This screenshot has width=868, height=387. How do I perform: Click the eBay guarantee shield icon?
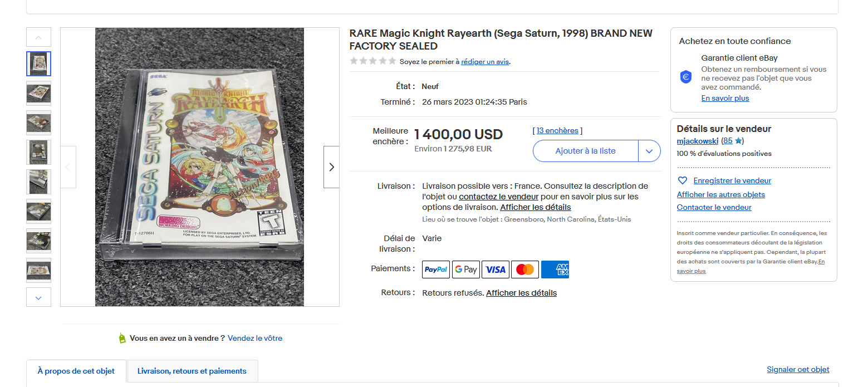686,77
